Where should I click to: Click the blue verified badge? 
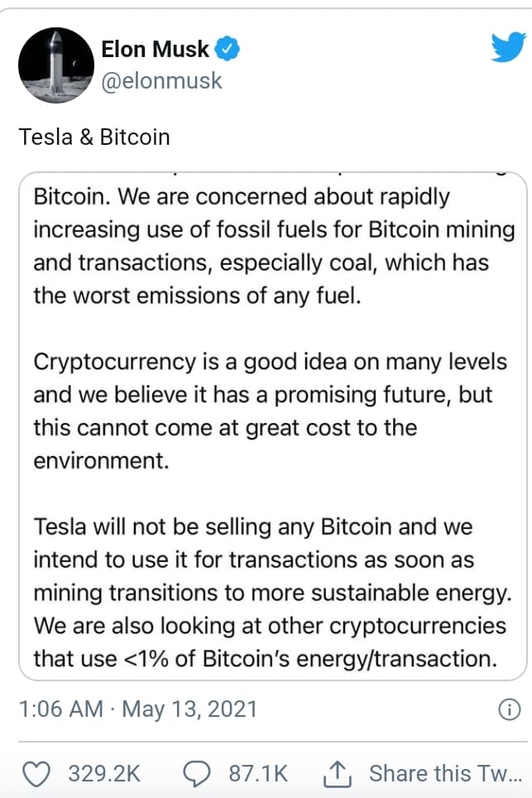227,49
